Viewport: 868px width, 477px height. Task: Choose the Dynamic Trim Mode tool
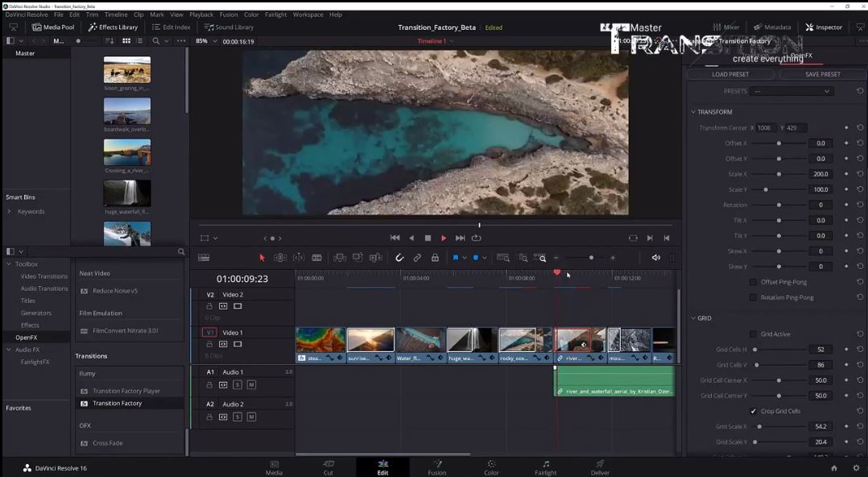pos(299,258)
